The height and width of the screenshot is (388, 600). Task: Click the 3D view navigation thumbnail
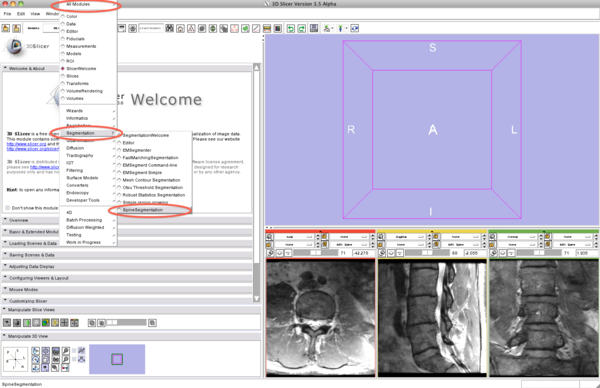click(117, 359)
